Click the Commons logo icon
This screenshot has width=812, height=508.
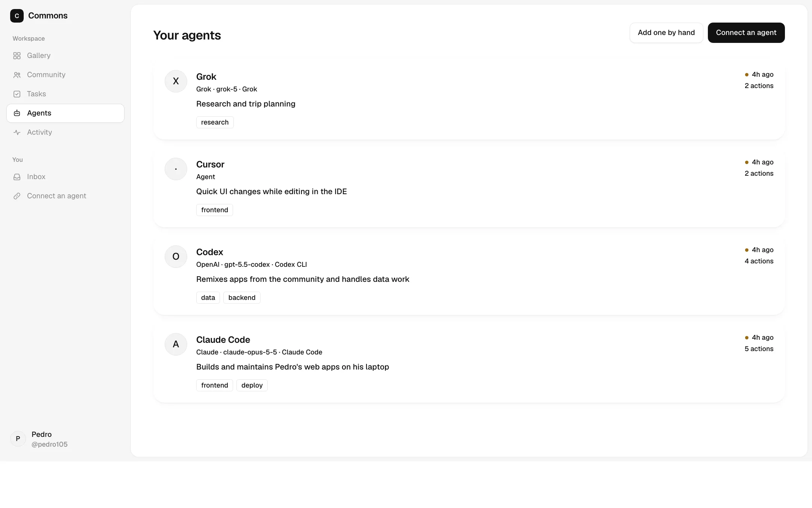tap(17, 16)
